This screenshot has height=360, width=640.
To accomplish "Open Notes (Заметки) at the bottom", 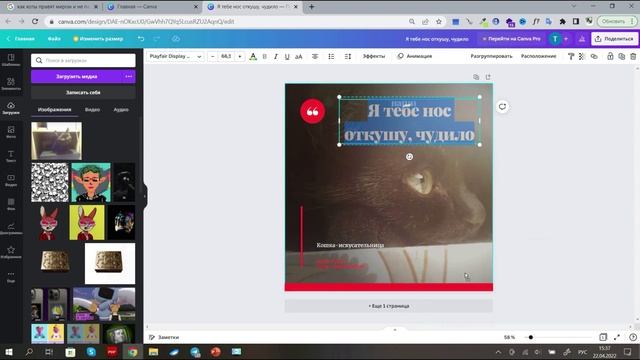I will (x=164, y=337).
